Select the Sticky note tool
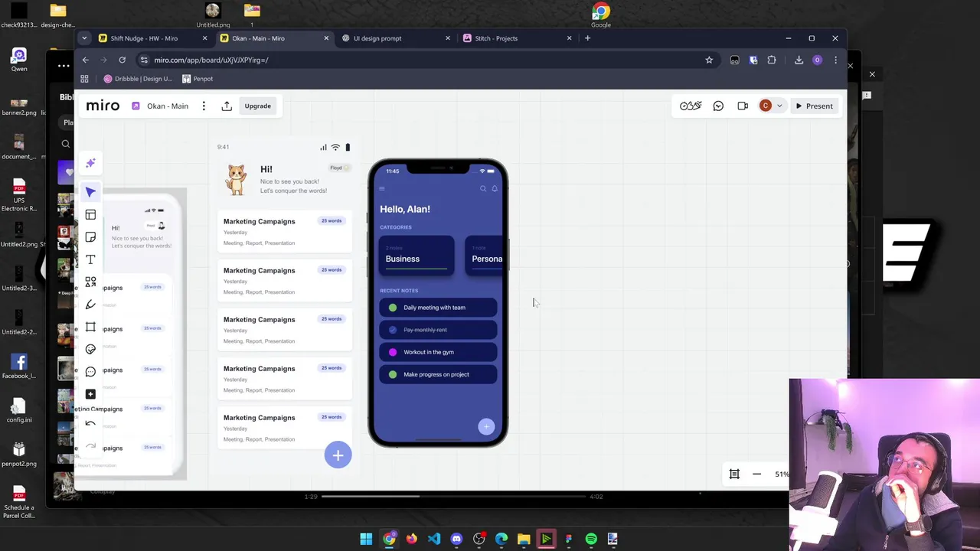Screen dimensions: 980x551 coord(90,237)
